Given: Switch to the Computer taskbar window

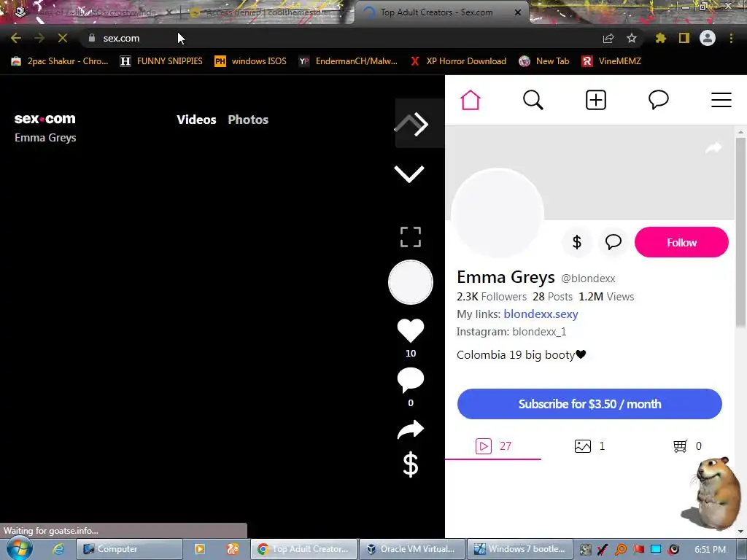Looking at the screenshot, I should tap(130, 549).
